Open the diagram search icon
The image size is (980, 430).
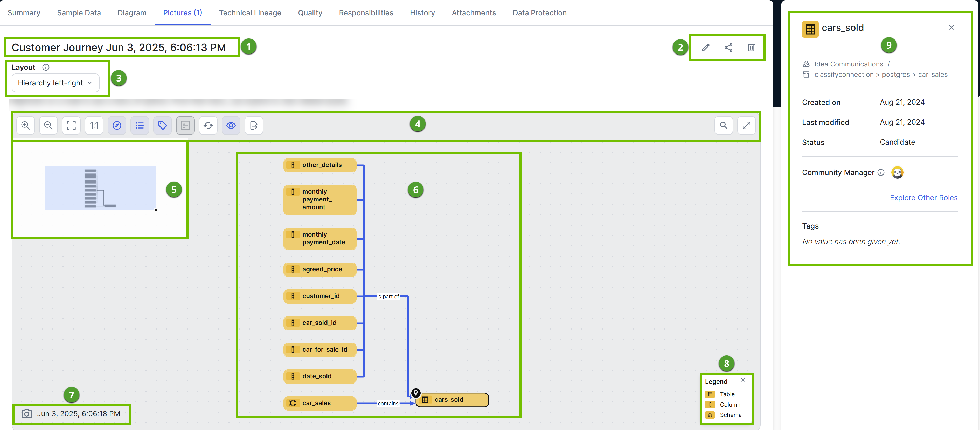click(724, 125)
